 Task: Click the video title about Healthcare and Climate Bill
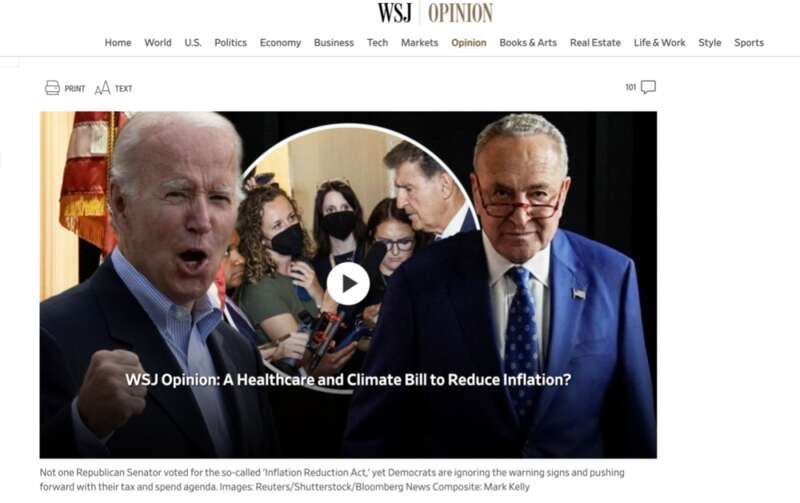348,380
